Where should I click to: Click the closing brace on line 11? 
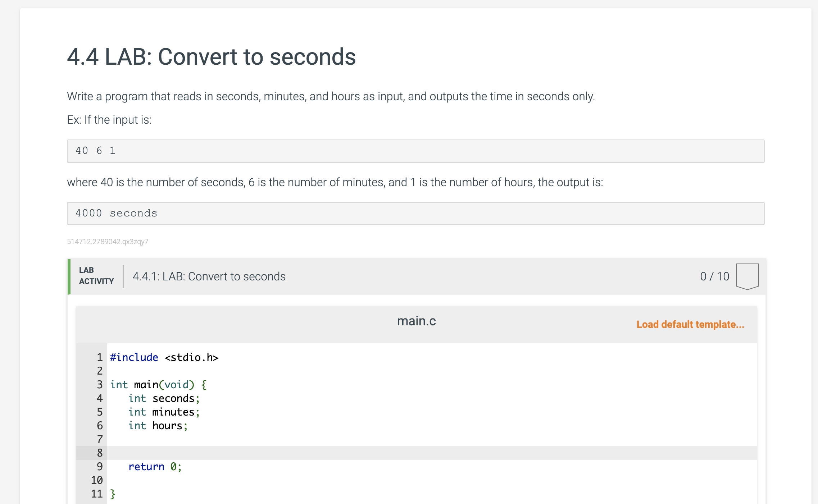113,494
